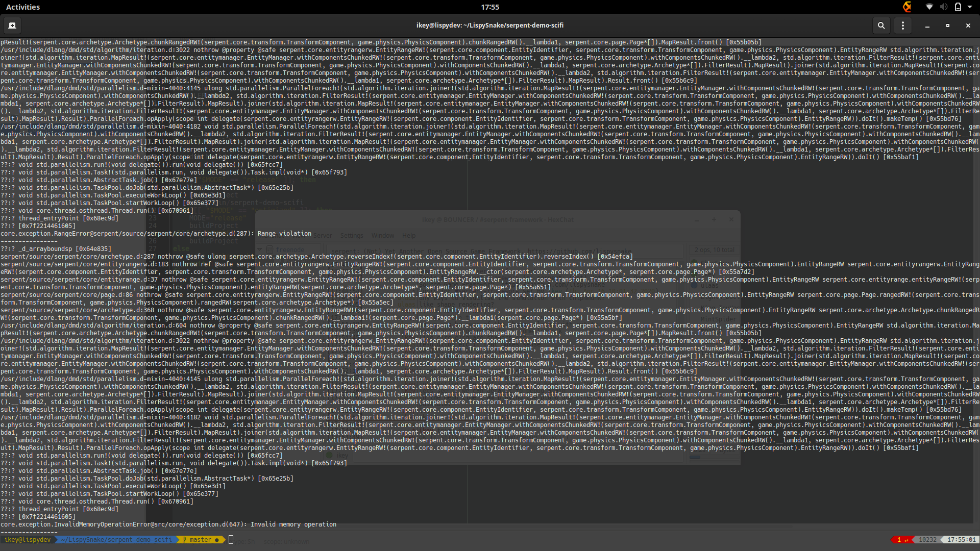Screen dimensions: 980x551
Task: Click the 17:55:01 prompt timestamp
Action: point(961,540)
